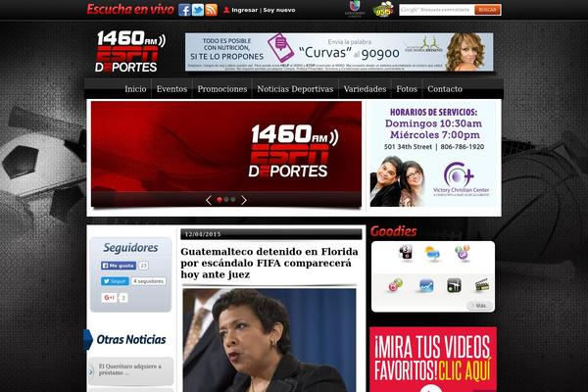Open the Inicio menu item
Image resolution: width=588 pixels, height=392 pixels.
click(x=135, y=89)
